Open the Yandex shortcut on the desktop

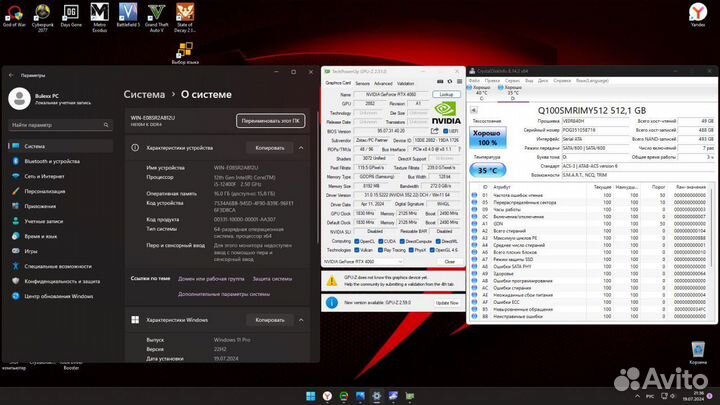(x=698, y=15)
